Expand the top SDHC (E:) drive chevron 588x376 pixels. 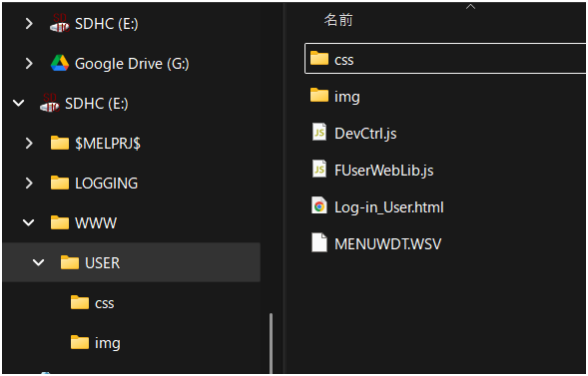click(29, 24)
